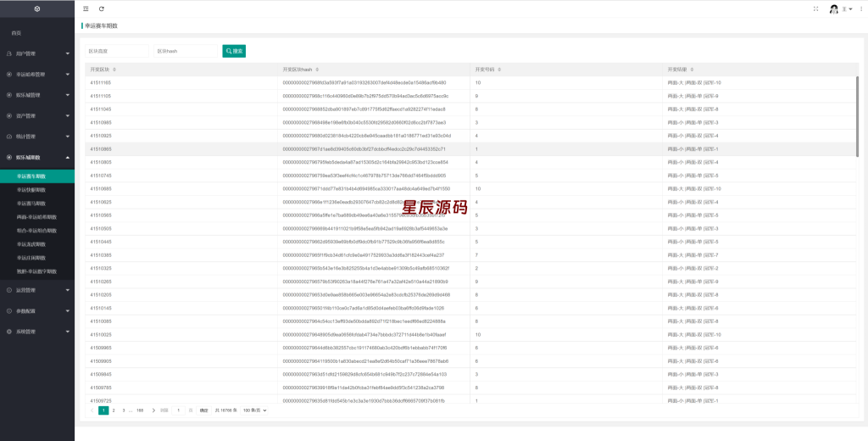The width and height of the screenshot is (868, 441).
Task: Click block number 41511165 cell
Action: click(101, 82)
